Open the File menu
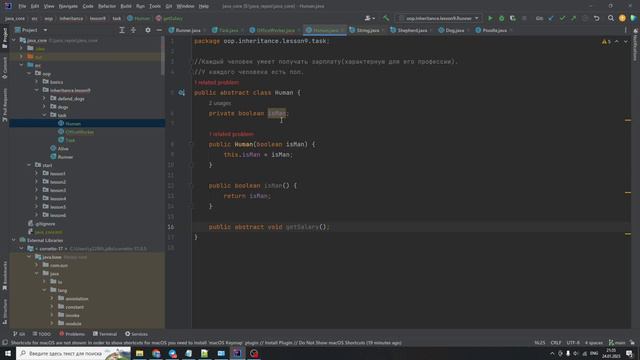Image resolution: width=640 pixels, height=360 pixels. point(22,6)
